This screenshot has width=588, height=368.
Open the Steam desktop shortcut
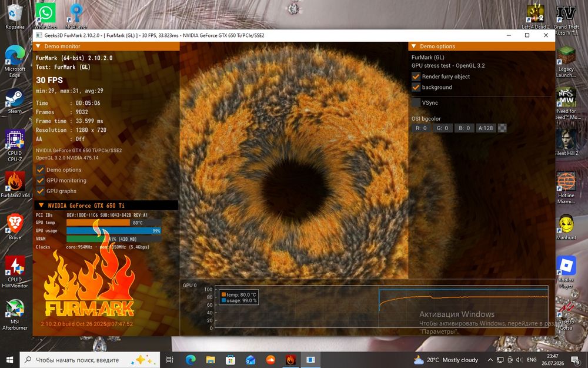pos(15,101)
